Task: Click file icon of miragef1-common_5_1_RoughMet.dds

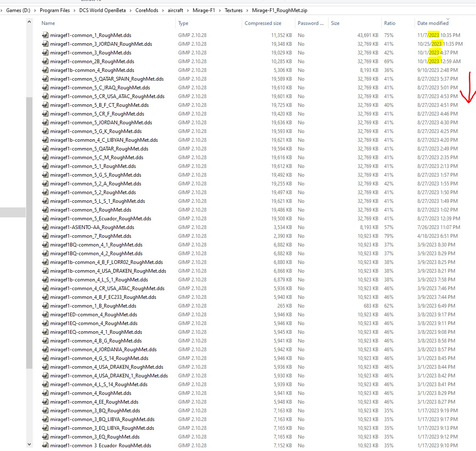Action: pyautogui.click(x=45, y=166)
